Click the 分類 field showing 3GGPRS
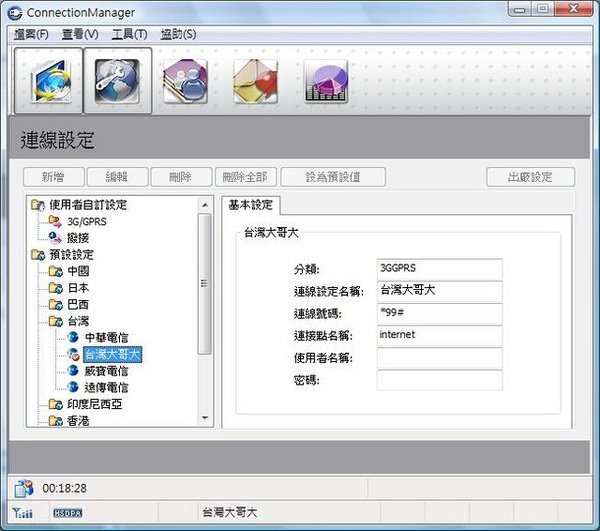This screenshot has width=600, height=531. click(x=440, y=269)
